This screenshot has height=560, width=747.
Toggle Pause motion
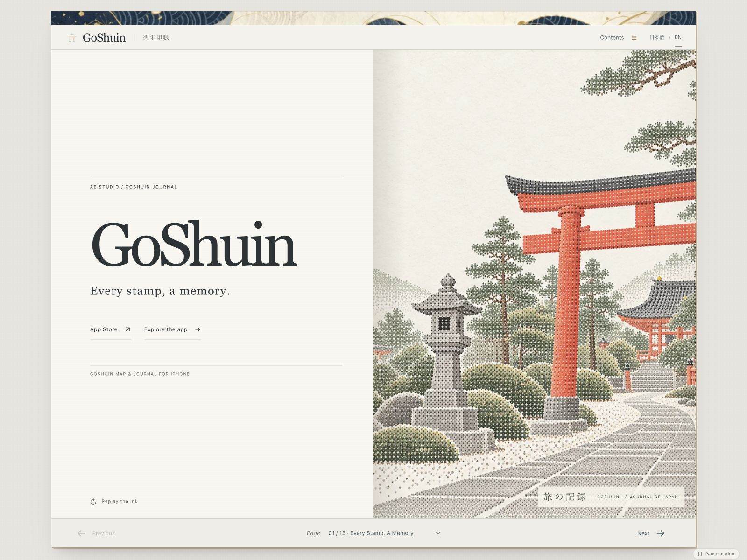coord(716,554)
